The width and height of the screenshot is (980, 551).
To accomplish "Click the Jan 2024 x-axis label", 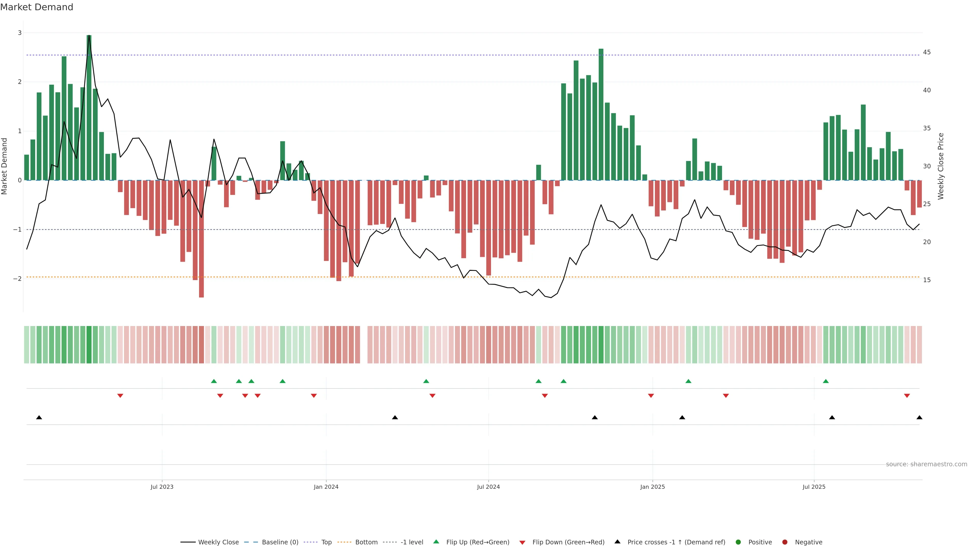I will pyautogui.click(x=326, y=487).
